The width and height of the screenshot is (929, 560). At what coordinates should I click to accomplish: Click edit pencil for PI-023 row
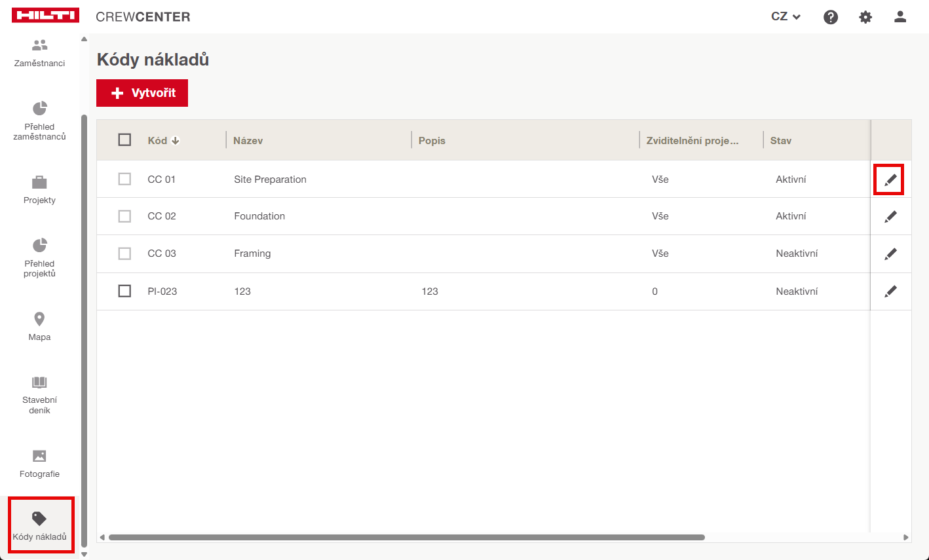coord(890,291)
